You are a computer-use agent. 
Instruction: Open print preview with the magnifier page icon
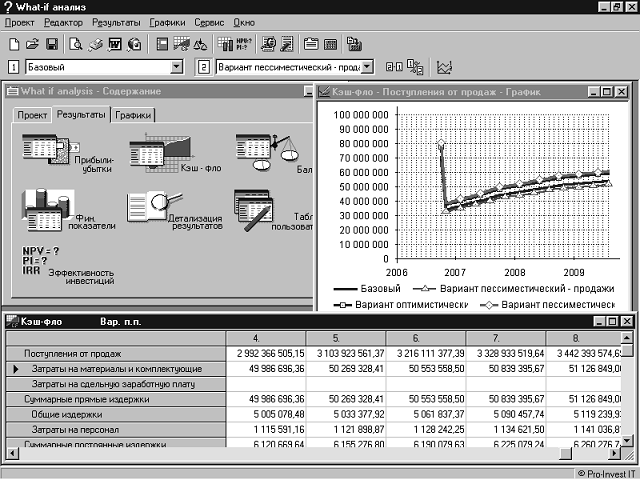76,44
